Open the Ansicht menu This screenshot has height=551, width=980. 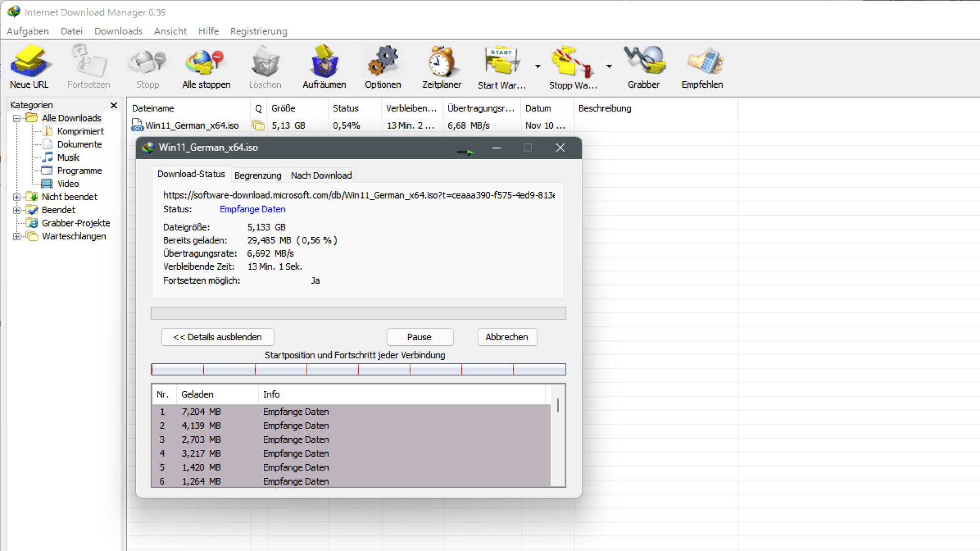click(170, 31)
